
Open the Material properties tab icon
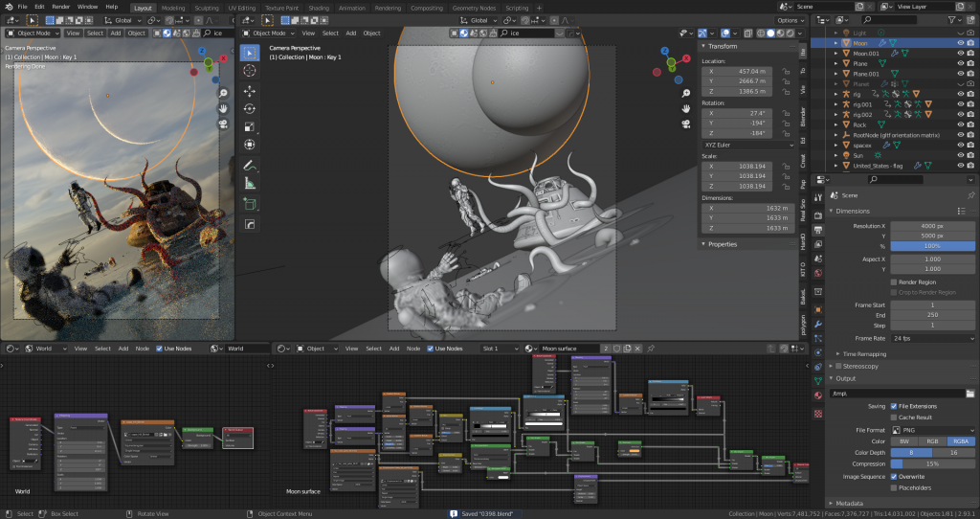[x=818, y=395]
